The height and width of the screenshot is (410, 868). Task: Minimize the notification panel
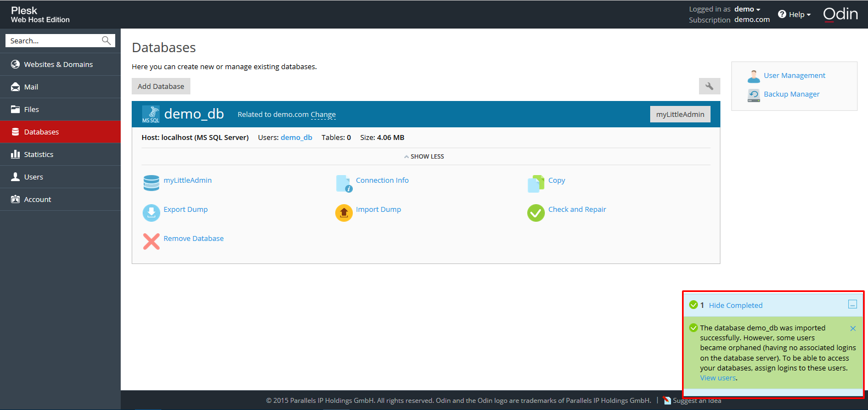pyautogui.click(x=853, y=304)
